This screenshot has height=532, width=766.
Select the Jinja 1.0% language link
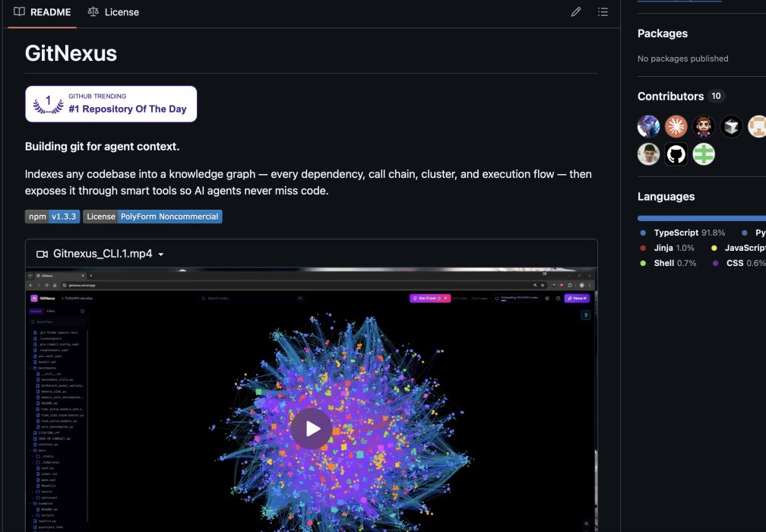point(667,249)
